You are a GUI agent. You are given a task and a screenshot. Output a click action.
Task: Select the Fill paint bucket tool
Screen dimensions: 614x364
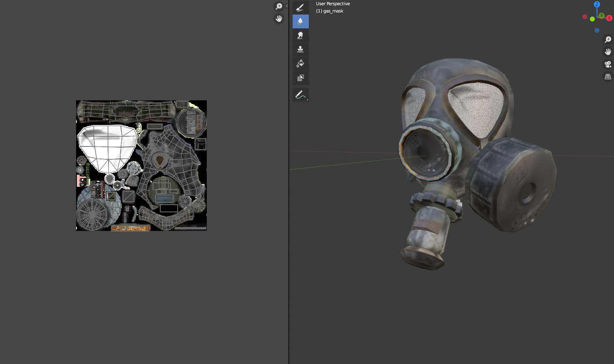tap(300, 63)
